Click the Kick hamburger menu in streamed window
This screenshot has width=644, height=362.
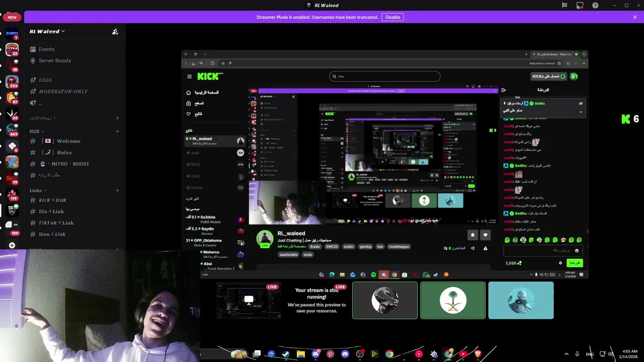[189, 76]
